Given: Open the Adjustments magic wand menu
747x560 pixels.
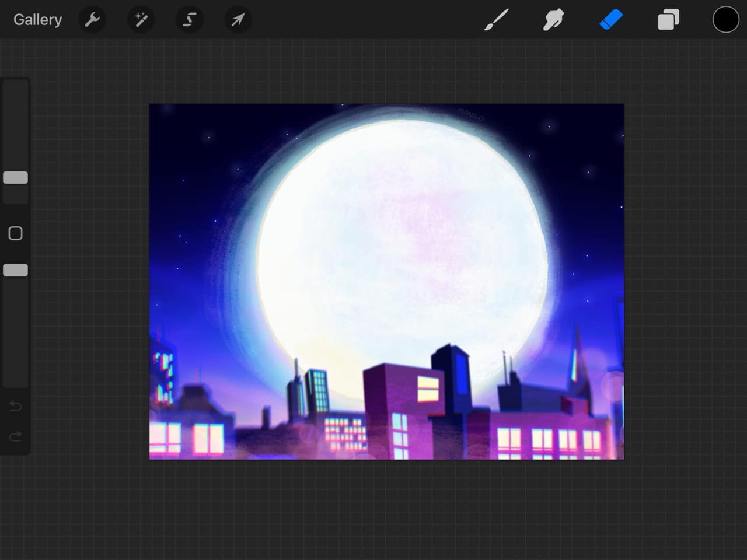Looking at the screenshot, I should (141, 19).
